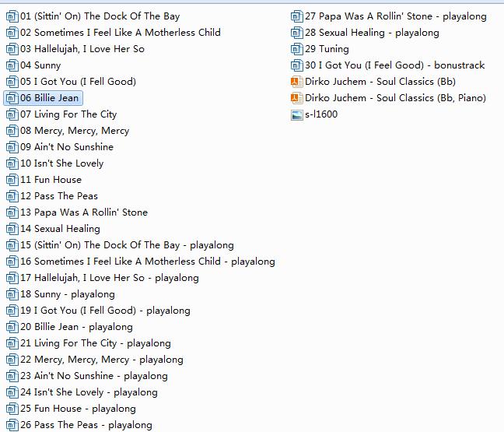Viewport: 504px width, 432px height.
Task: Click the file icon for 11 Fun House
Action: click(12, 180)
